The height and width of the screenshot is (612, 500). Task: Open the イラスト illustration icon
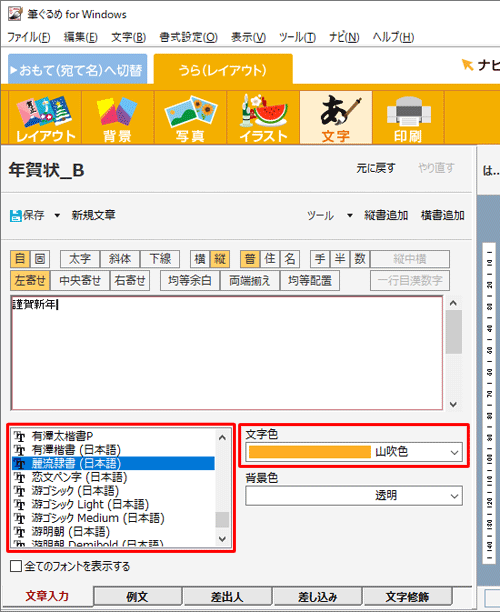tap(263, 118)
